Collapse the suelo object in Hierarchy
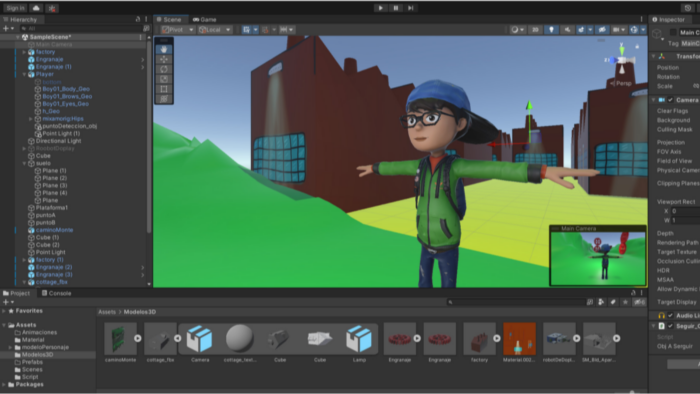 coord(24,163)
